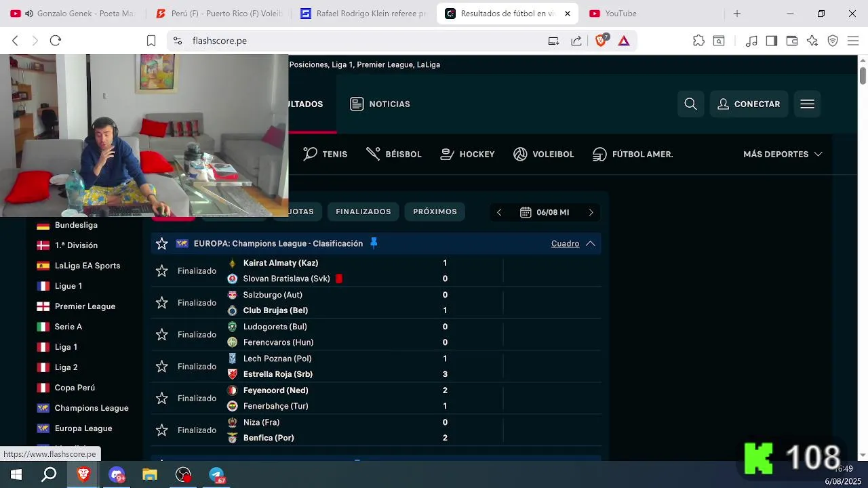Open Telegram from taskbar
The width and height of the screenshot is (868, 488).
216,474
